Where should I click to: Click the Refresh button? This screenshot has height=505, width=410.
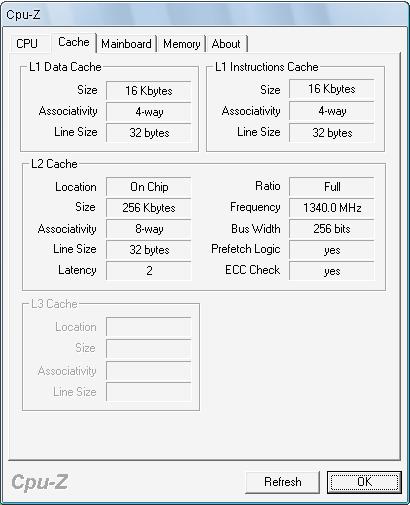point(283,482)
